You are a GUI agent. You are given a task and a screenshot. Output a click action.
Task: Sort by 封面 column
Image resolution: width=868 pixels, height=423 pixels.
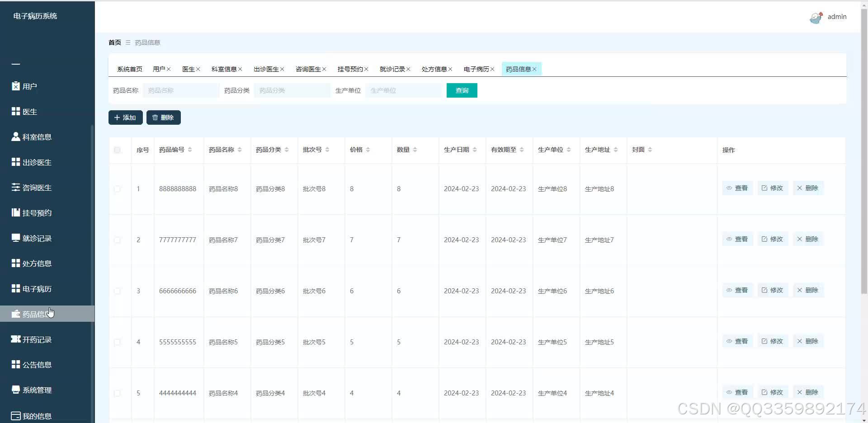(650, 150)
